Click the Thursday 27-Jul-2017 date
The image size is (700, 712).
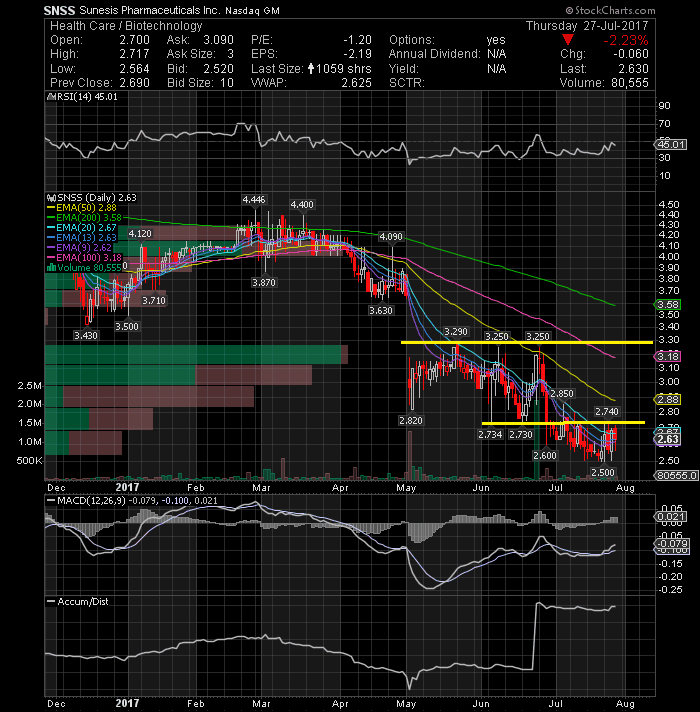click(x=587, y=26)
